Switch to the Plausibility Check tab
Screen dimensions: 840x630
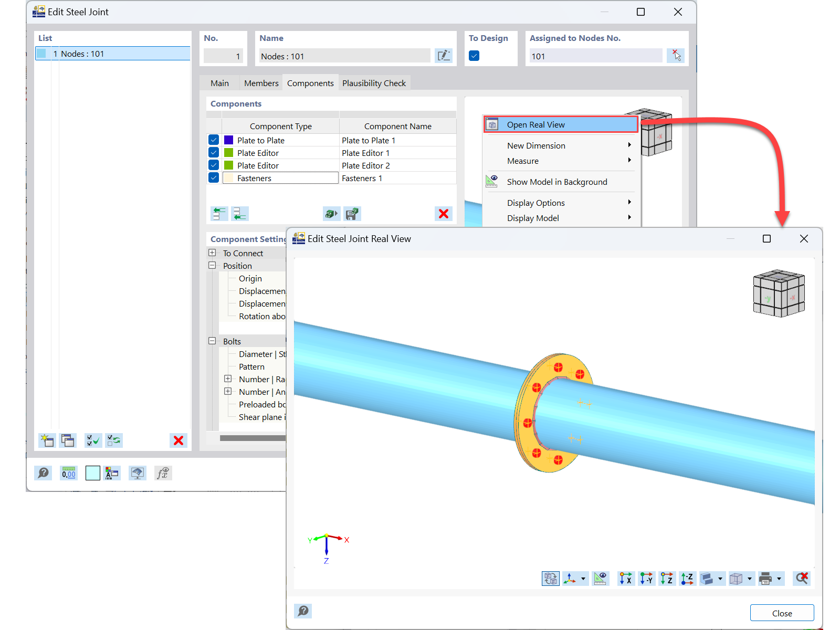pos(374,83)
